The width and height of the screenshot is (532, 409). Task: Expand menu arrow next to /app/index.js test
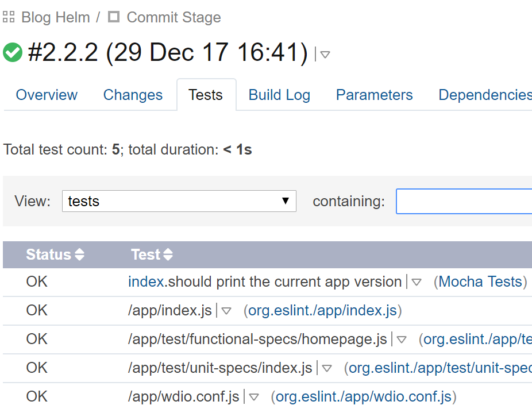(x=226, y=311)
